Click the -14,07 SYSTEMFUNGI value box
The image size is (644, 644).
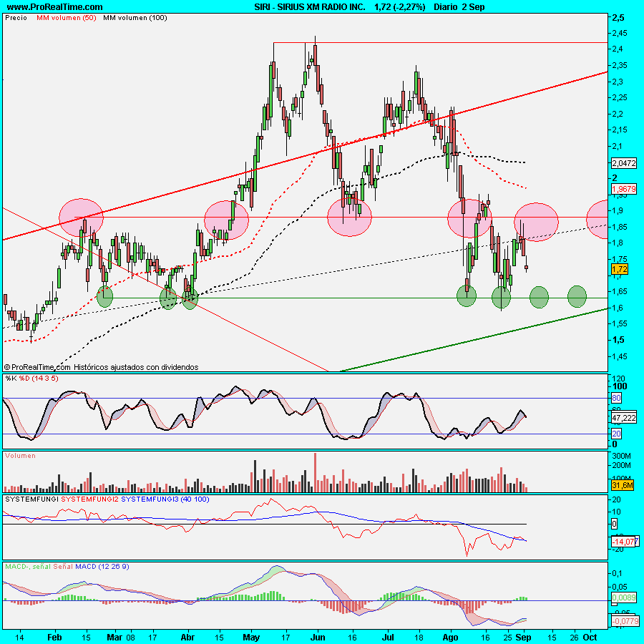tap(623, 542)
